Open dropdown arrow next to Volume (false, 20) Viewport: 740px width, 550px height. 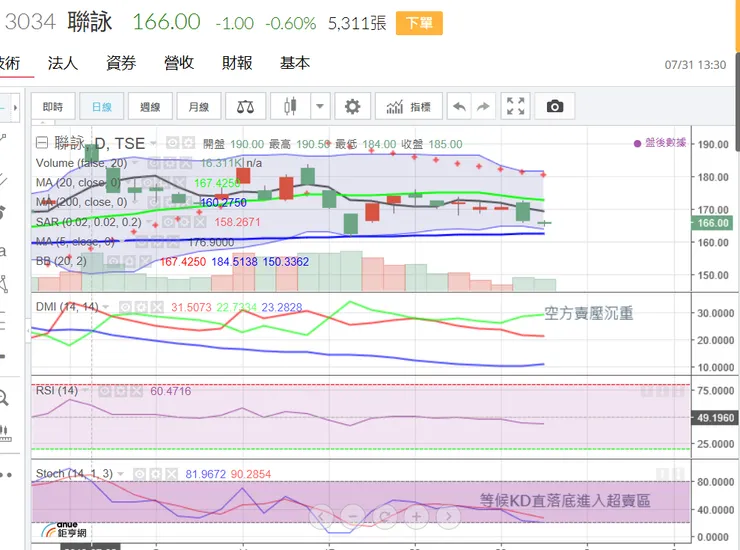[135, 163]
